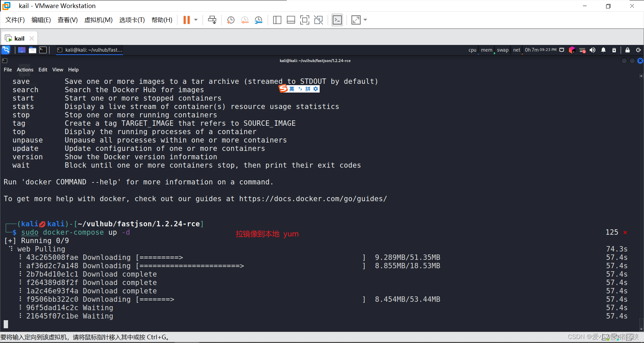Click the terminal scrollbar up arrow
The width and height of the screenshot is (644, 343).
pyautogui.click(x=641, y=76)
